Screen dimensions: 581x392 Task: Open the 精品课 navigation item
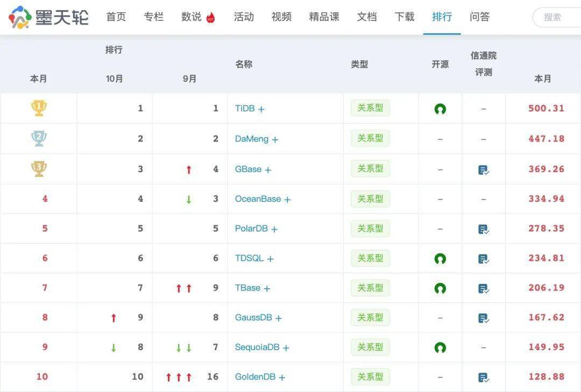(x=324, y=17)
